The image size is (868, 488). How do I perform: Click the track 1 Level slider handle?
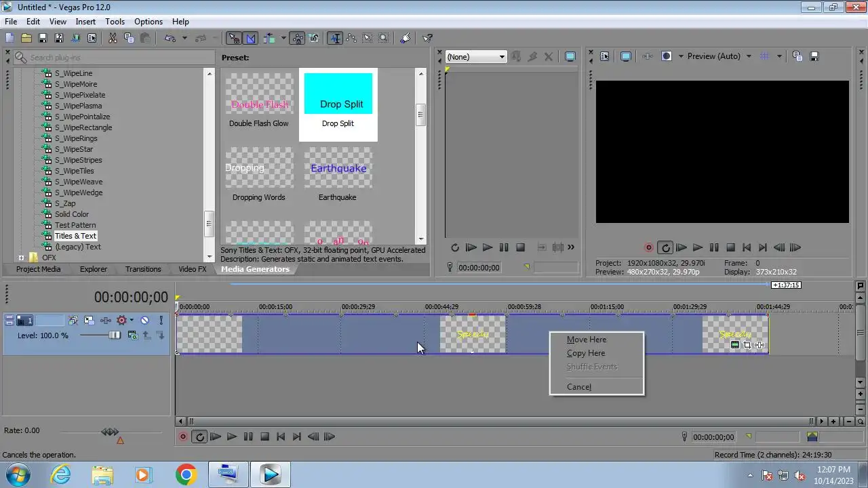click(115, 335)
